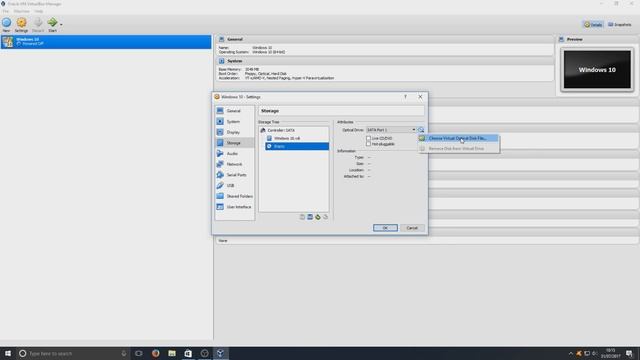Viewport: 640px width, 360px height.
Task: Click the System section header in details
Action: point(385,61)
